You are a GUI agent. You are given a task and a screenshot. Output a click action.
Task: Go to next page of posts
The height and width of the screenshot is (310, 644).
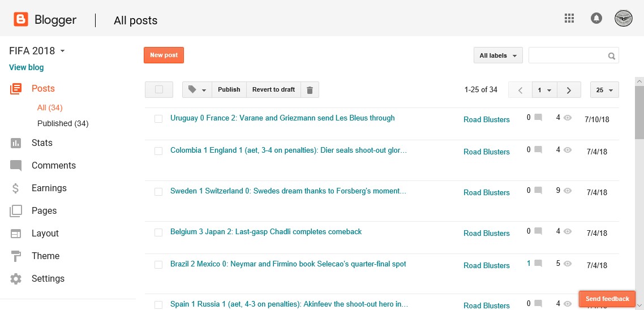pyautogui.click(x=569, y=90)
